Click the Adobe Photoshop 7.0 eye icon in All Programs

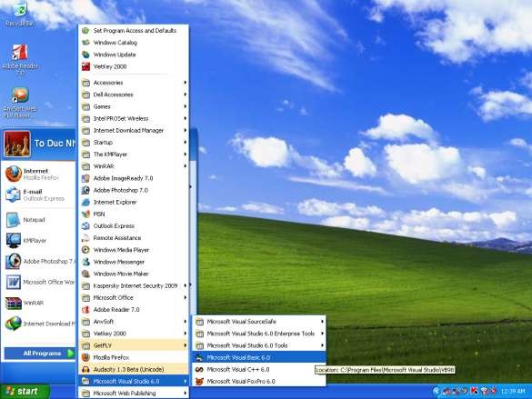point(85,190)
